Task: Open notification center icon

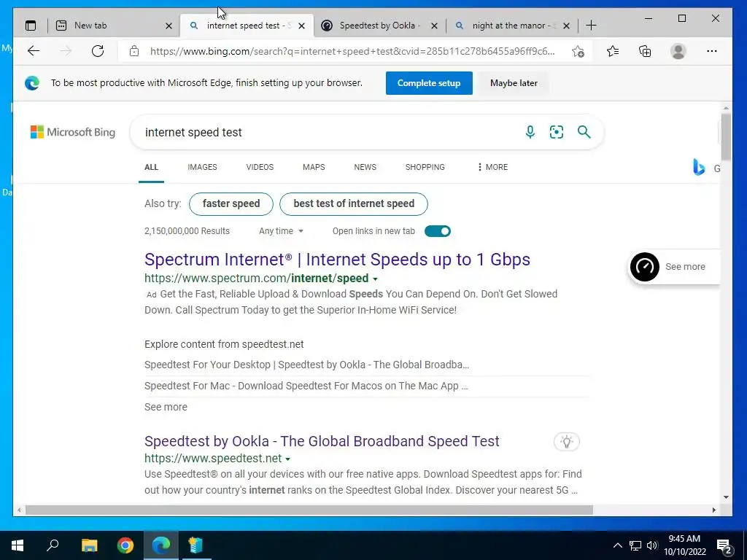Action: (x=724, y=545)
